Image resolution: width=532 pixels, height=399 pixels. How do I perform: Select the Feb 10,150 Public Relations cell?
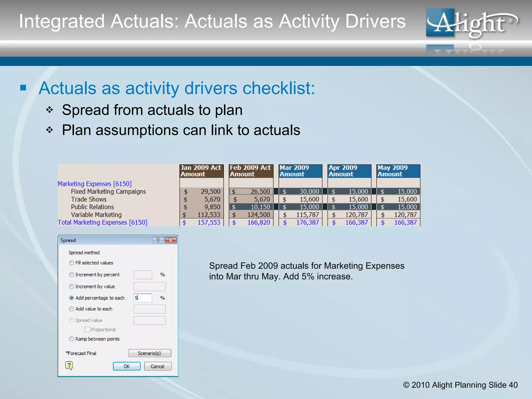(251, 207)
